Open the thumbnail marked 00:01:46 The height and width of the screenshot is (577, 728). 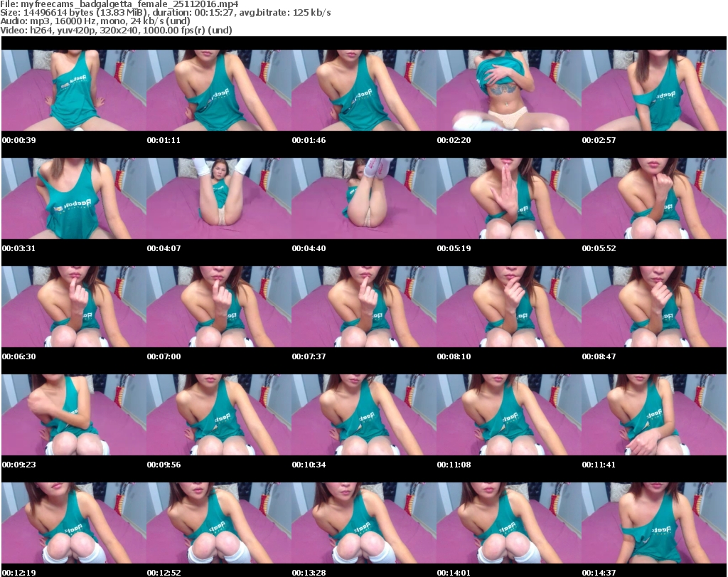pyautogui.click(x=364, y=90)
